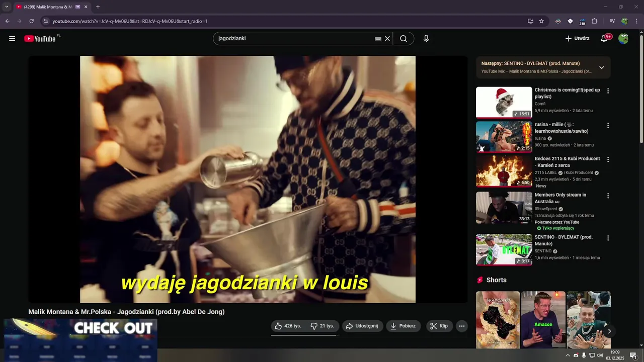Submit search with magnifying glass button

[404, 39]
